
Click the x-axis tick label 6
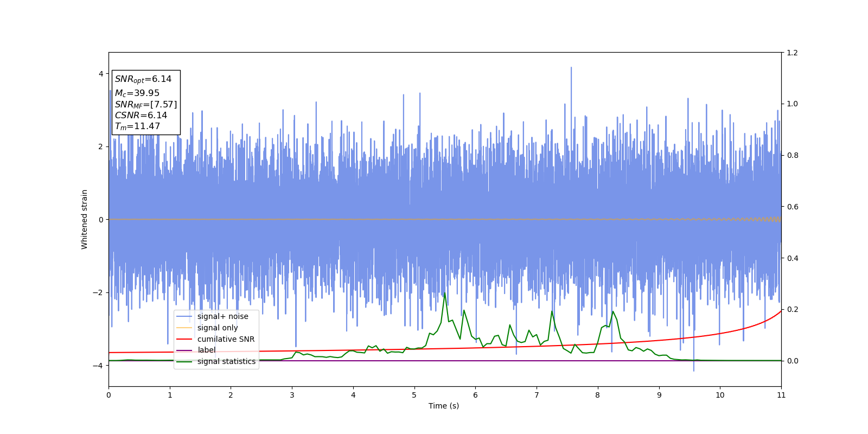pos(476,395)
